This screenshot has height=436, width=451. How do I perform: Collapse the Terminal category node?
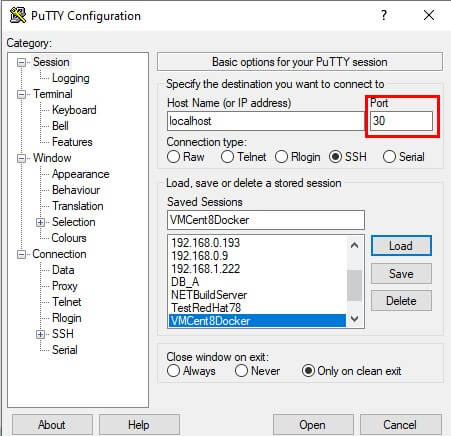[21, 94]
